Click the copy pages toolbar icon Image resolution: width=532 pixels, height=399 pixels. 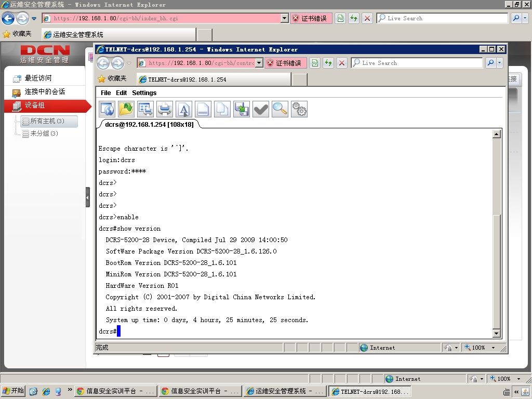pos(222,109)
